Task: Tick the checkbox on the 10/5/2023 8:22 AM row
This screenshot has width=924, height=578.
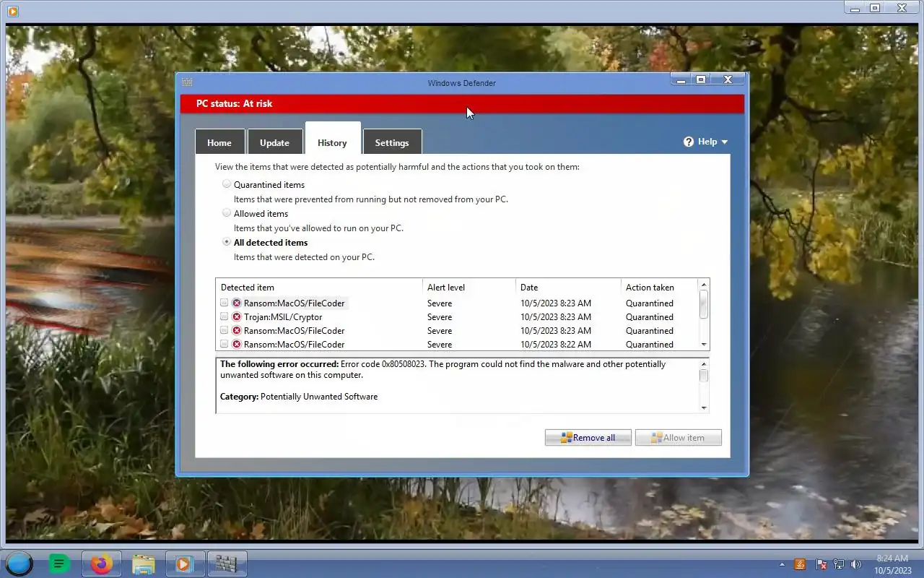Action: (x=225, y=345)
